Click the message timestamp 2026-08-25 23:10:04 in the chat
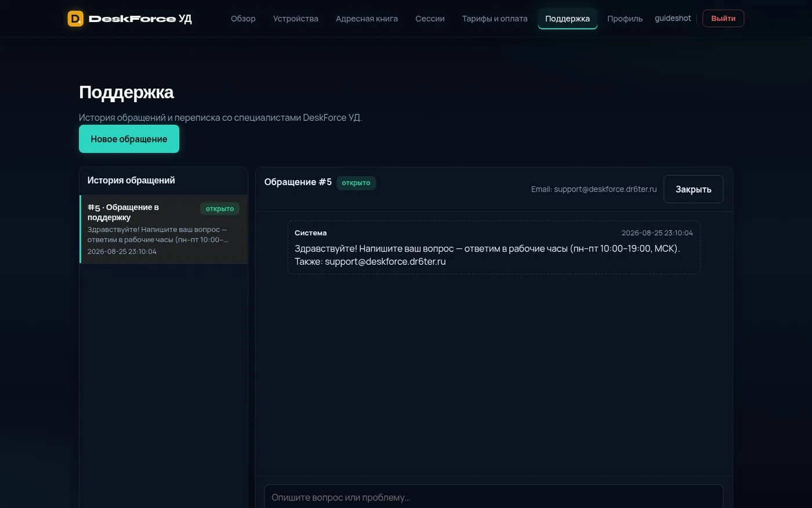This screenshot has height=508, width=812. tap(657, 233)
